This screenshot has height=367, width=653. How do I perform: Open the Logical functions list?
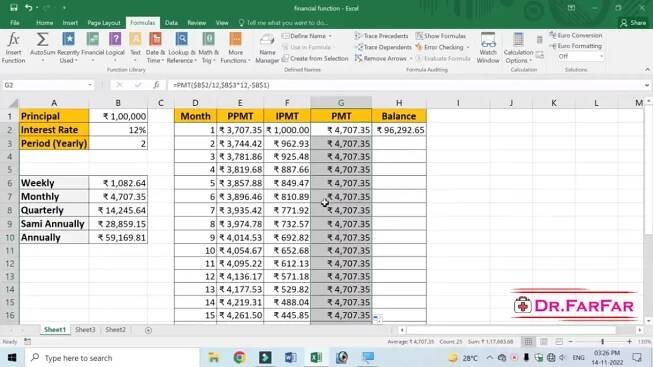115,48
